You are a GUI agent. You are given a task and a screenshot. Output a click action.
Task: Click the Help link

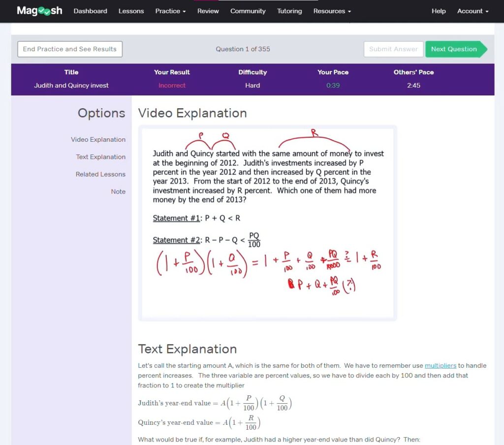point(439,11)
